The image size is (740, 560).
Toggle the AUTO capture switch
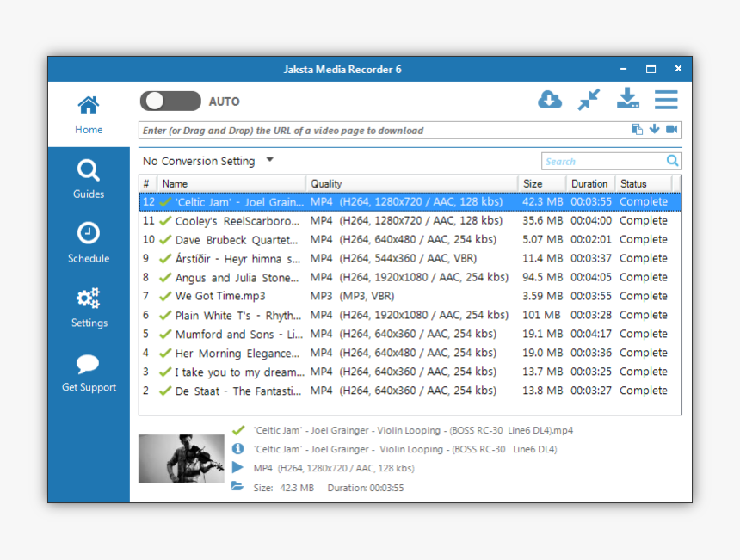click(170, 101)
